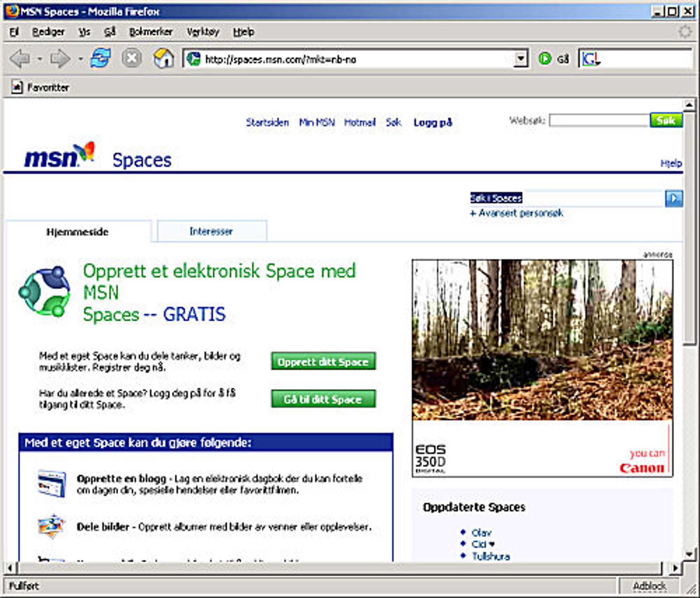Go to the Home page icon
700x598 pixels.
pos(163,58)
